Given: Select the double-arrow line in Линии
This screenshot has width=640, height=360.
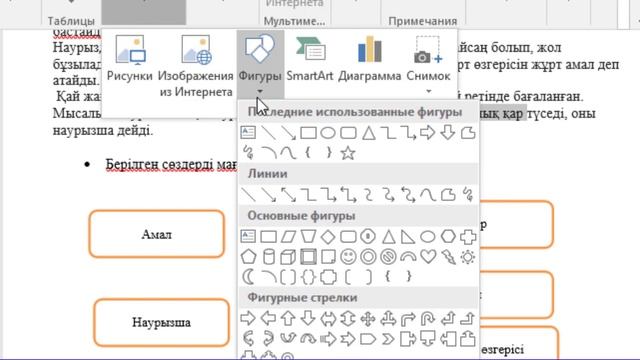Looking at the screenshot, I should coord(288,195).
